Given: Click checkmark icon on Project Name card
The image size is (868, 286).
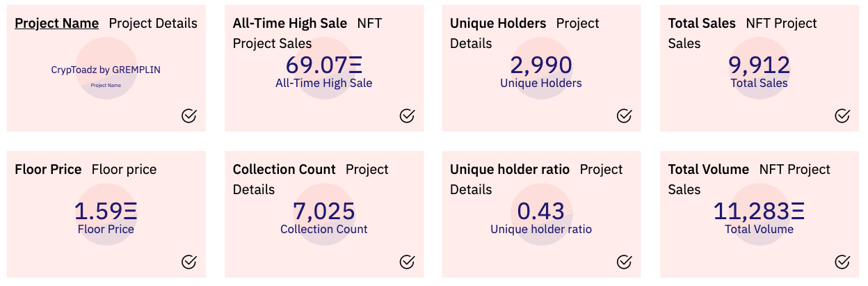Looking at the screenshot, I should 188,116.
